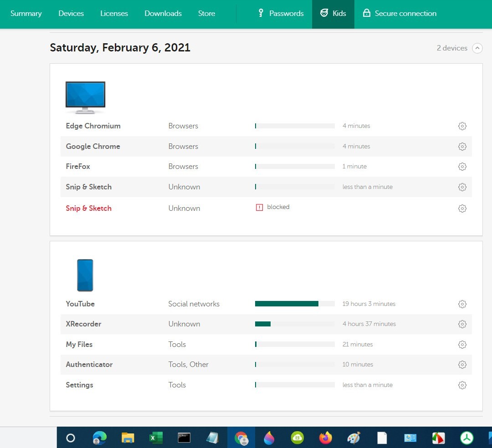Click the blocked warning icon
492x448 pixels.
(259, 207)
